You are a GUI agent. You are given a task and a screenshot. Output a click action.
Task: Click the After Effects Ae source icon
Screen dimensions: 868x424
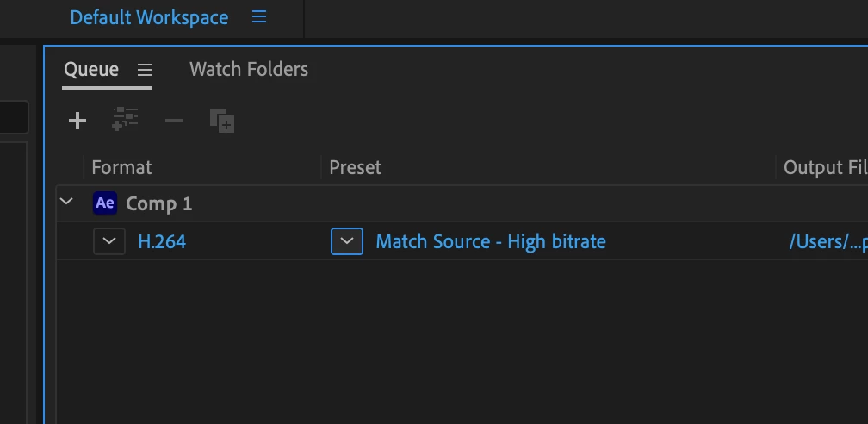pos(105,203)
